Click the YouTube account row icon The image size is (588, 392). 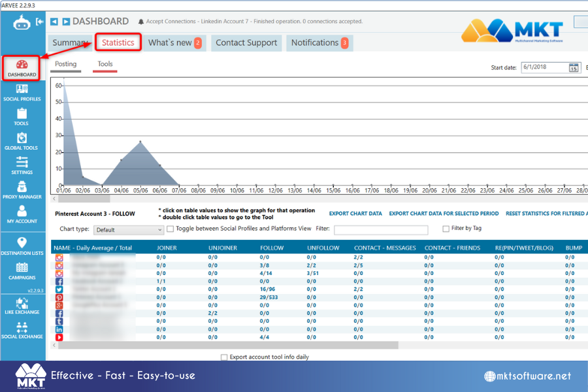click(x=59, y=337)
